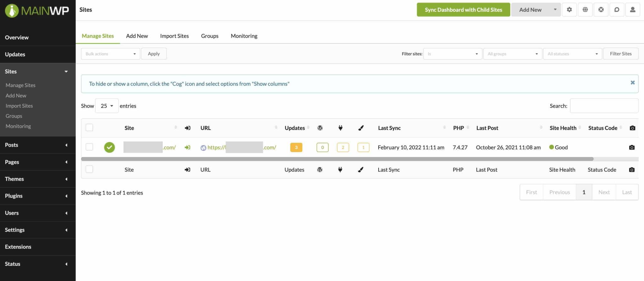Click the globe favicon beside site URL
644x281 pixels.
point(203,148)
